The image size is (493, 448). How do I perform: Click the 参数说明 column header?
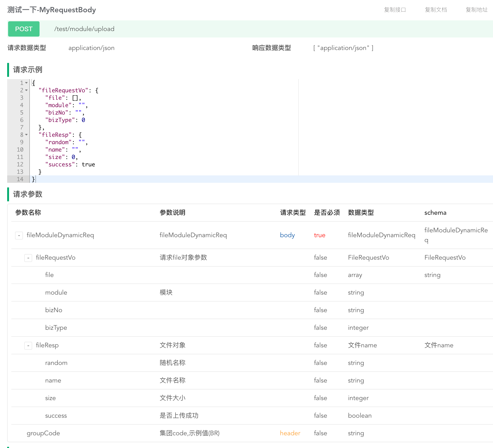coord(172,212)
